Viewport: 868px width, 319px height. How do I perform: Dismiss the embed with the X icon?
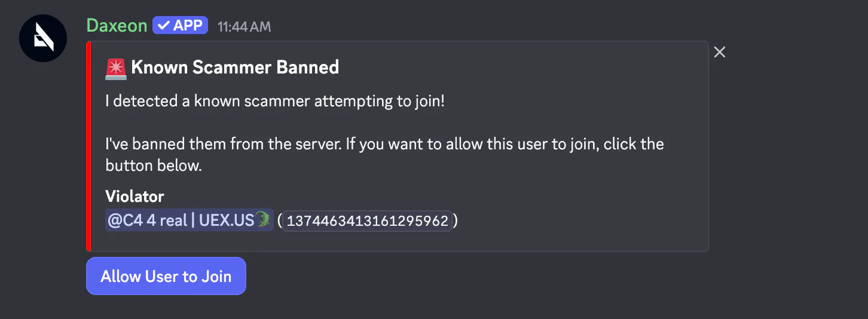pyautogui.click(x=720, y=52)
